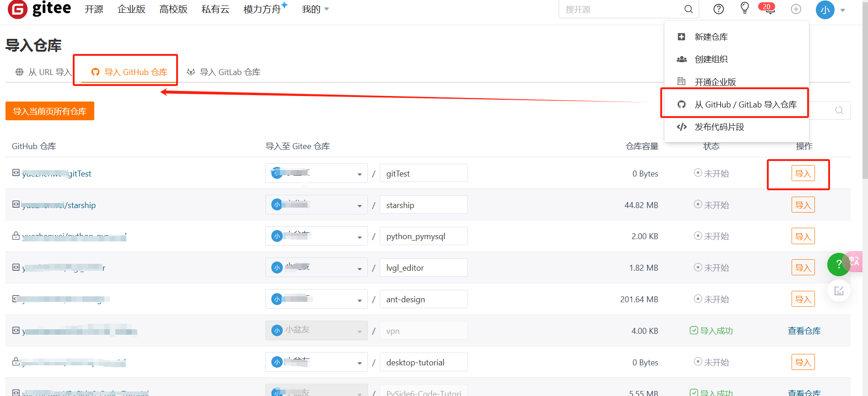Edit the starship repository name field
Viewport: 868px width, 396px height.
(423, 205)
